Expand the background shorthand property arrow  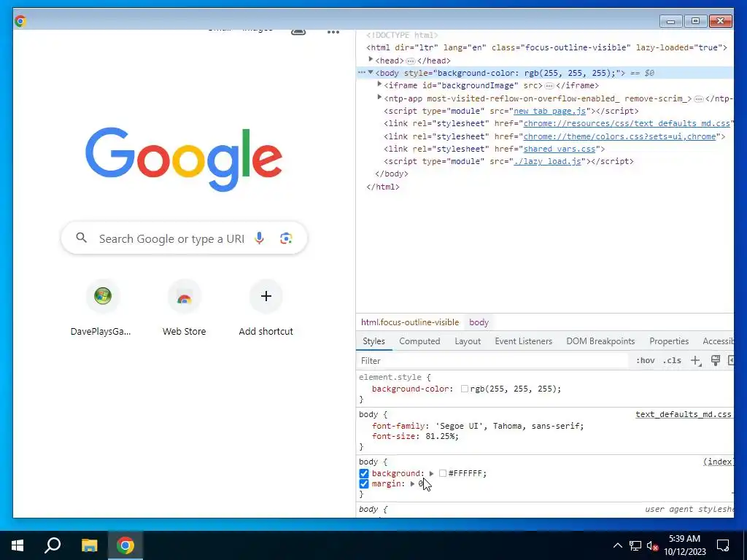(x=431, y=473)
